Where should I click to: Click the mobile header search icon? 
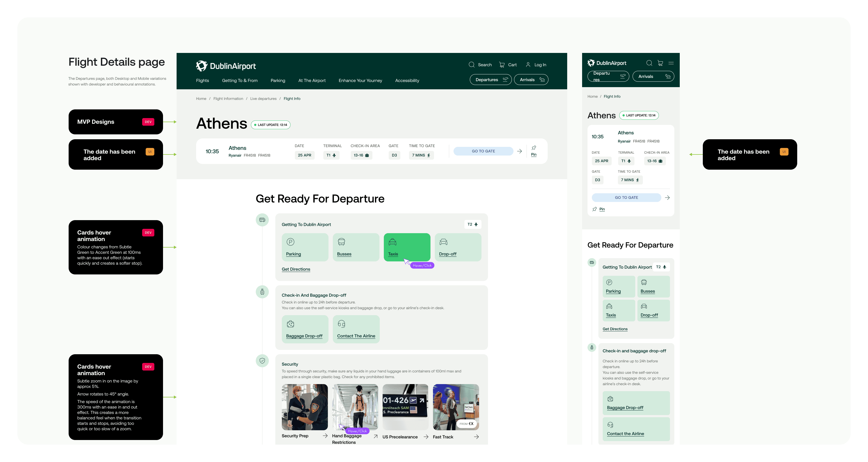(649, 63)
